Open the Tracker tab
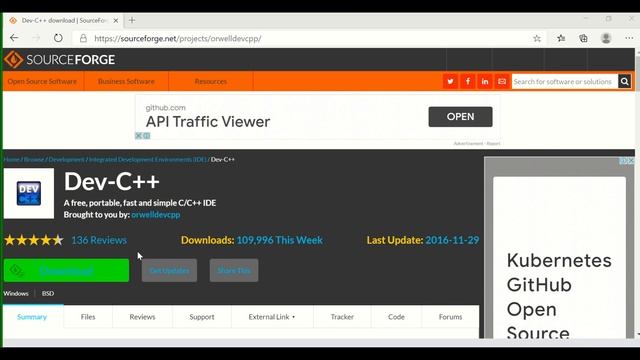Screen dimensions: 640x360 pos(342,317)
